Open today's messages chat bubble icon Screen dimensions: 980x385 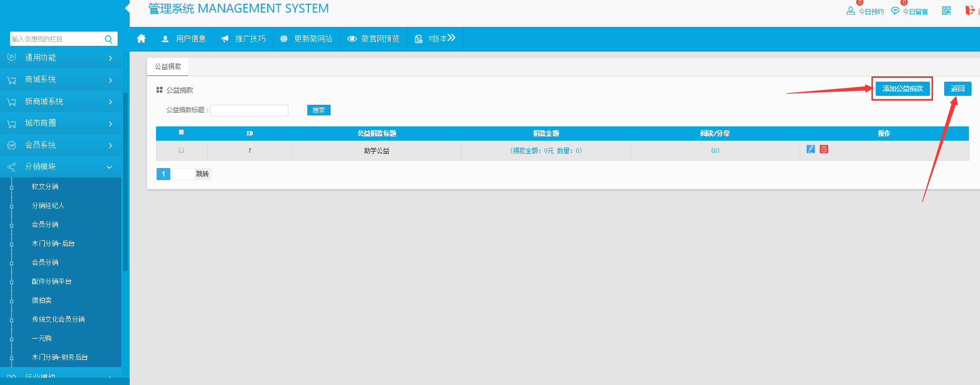tap(895, 11)
